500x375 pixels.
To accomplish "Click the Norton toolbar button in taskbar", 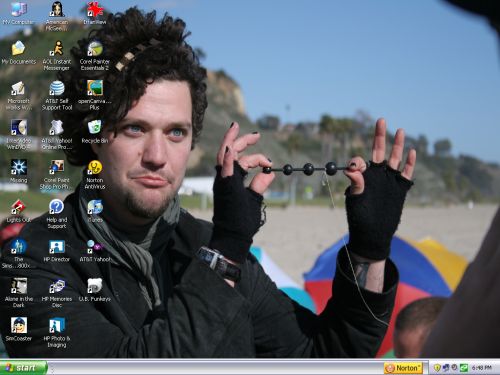I will point(403,368).
